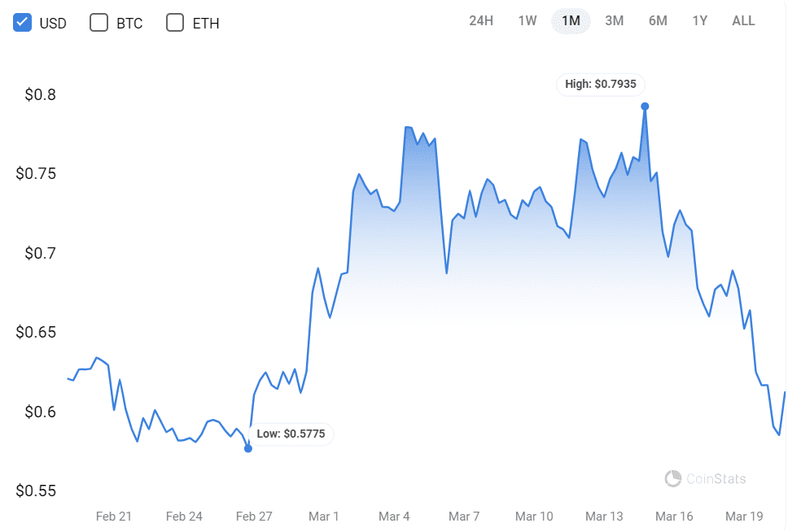This screenshot has height=532, width=788.
Task: Select the 1M time range tab
Action: [571, 21]
